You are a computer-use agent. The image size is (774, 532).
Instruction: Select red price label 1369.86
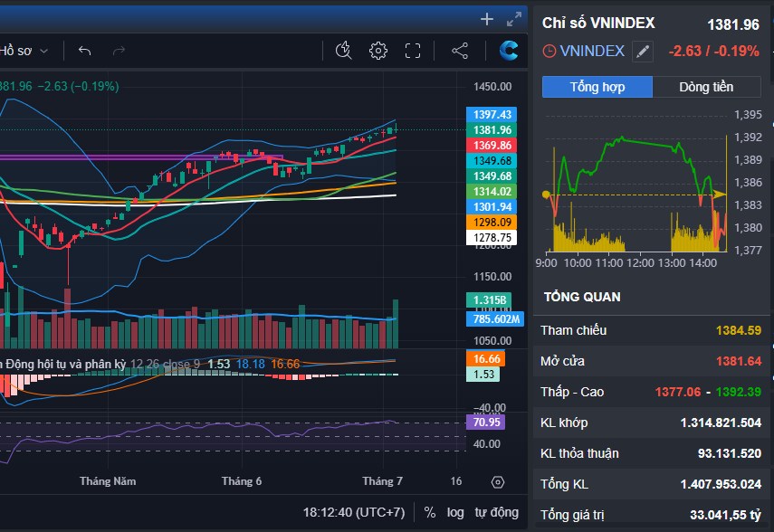click(492, 145)
